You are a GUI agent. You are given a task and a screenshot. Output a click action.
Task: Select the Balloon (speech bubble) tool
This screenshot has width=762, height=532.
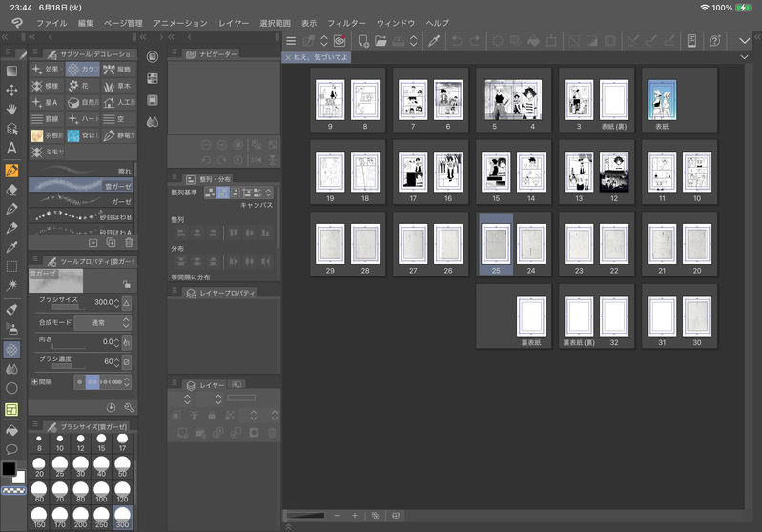(x=11, y=447)
